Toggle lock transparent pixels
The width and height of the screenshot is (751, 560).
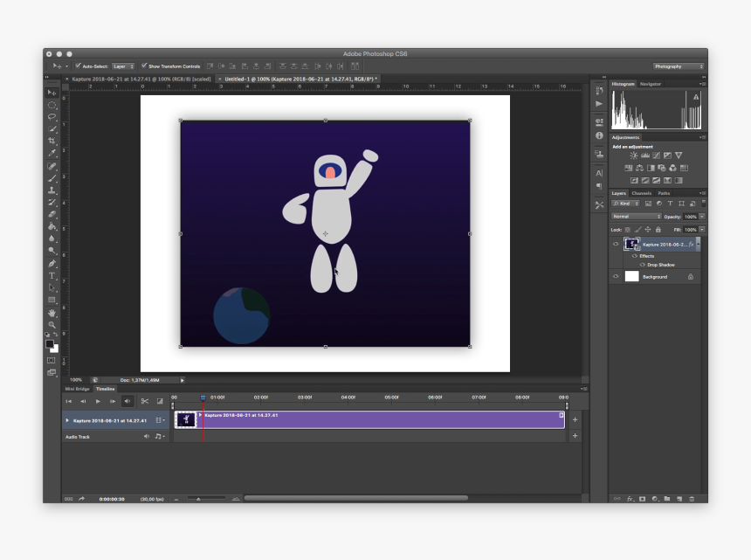click(x=628, y=230)
